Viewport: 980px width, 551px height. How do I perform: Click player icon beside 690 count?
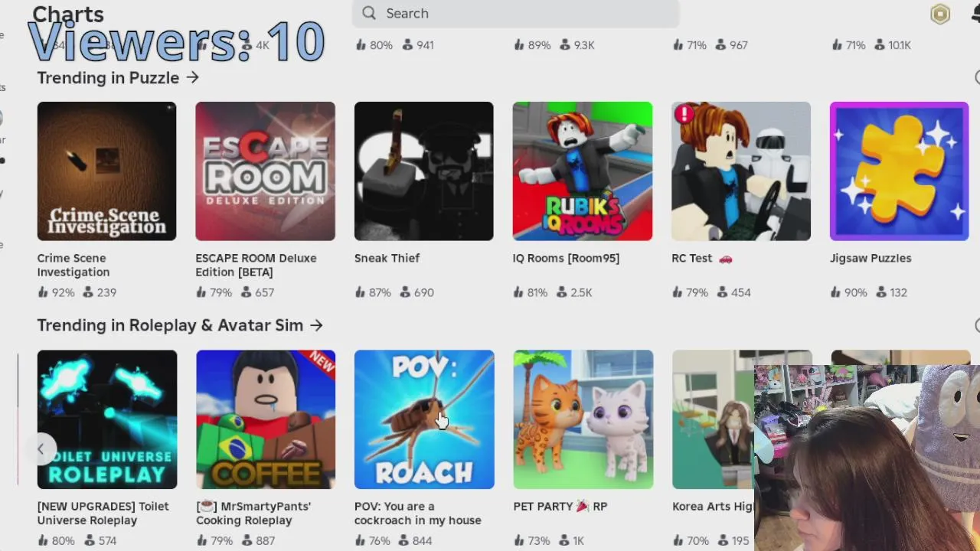pyautogui.click(x=405, y=292)
